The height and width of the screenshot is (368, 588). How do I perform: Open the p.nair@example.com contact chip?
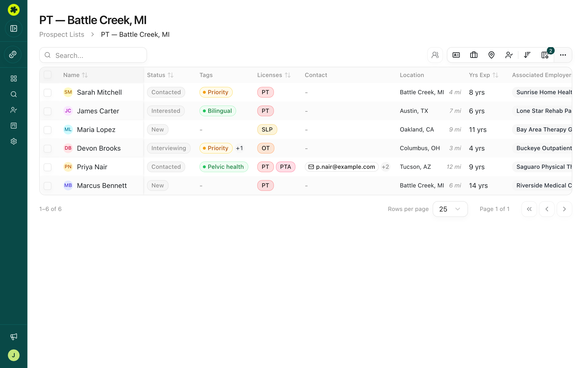tap(342, 167)
